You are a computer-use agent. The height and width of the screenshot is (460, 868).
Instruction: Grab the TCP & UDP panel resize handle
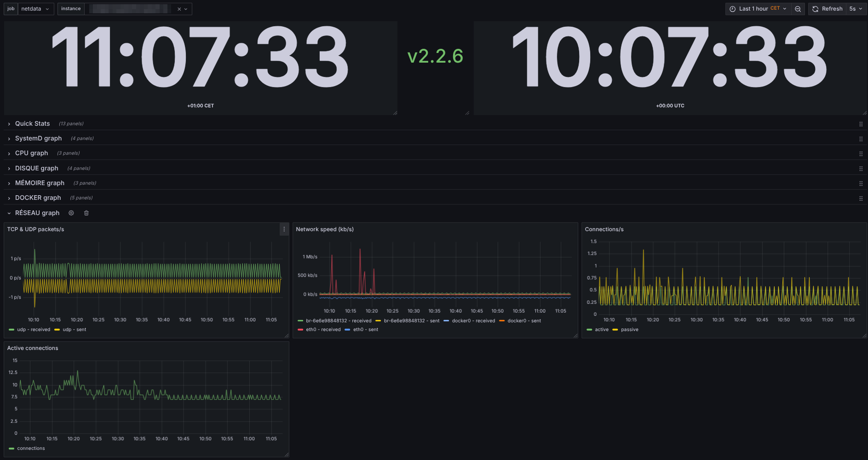287,336
